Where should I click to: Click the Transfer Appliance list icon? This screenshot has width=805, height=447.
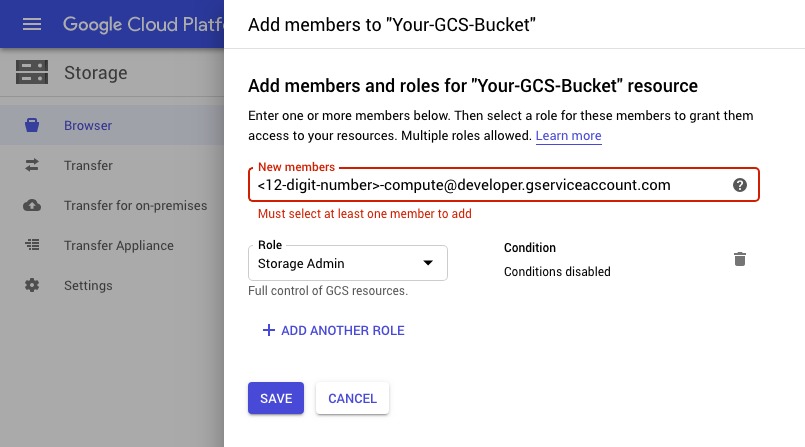(x=32, y=245)
